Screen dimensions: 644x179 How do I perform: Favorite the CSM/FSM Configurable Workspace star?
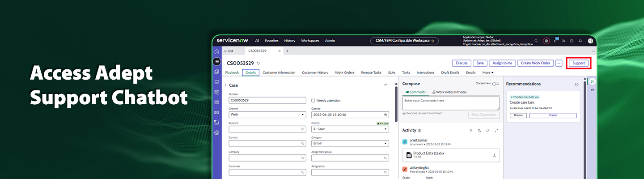point(432,41)
